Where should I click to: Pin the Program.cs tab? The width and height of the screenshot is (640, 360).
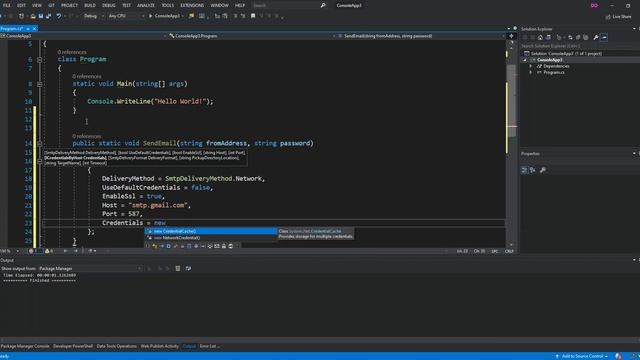click(x=28, y=29)
